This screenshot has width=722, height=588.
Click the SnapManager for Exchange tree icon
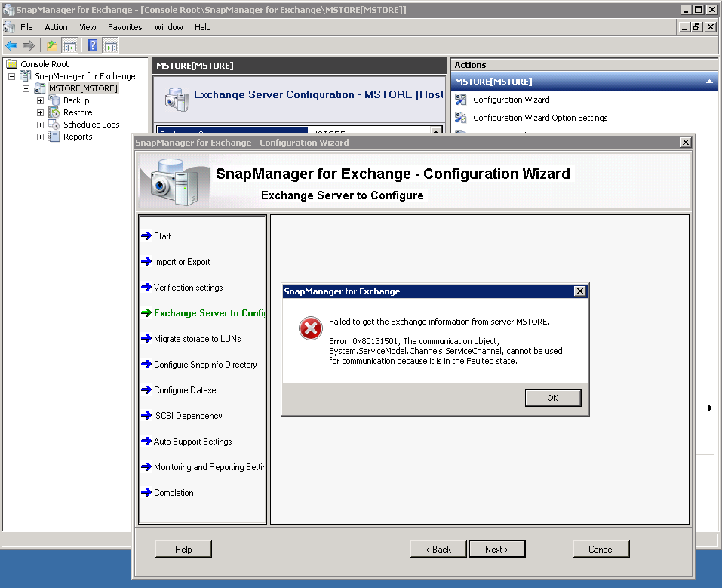click(x=26, y=76)
